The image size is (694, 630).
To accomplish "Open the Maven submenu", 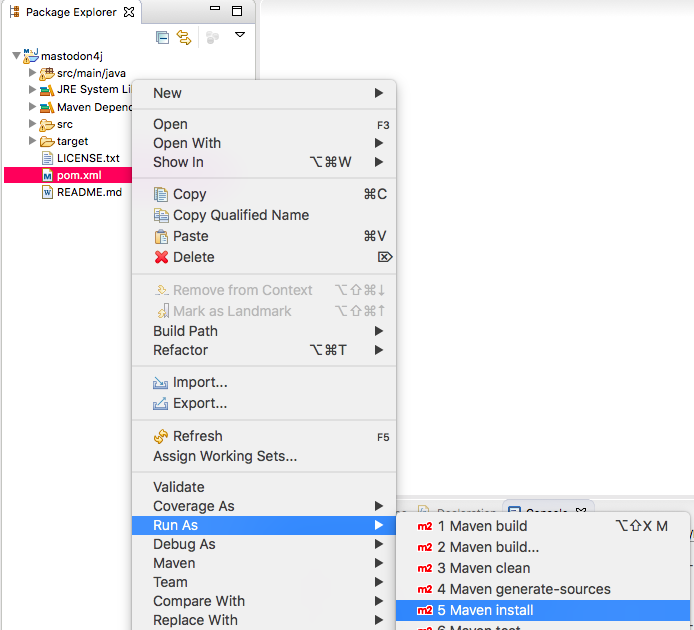I will pos(264,563).
